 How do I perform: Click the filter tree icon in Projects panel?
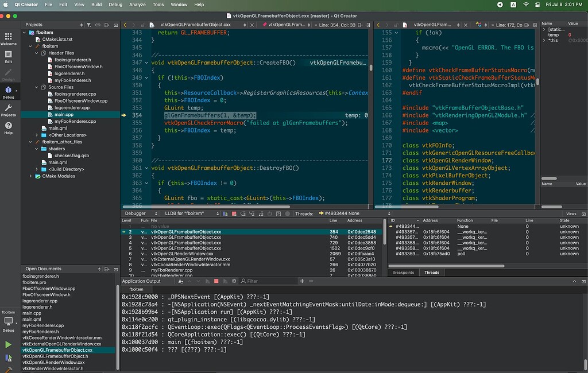click(89, 25)
